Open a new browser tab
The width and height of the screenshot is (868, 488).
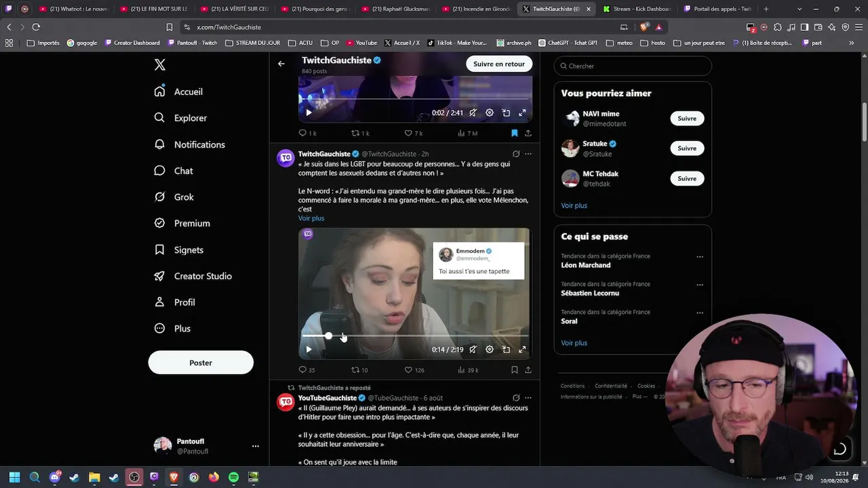click(x=766, y=9)
